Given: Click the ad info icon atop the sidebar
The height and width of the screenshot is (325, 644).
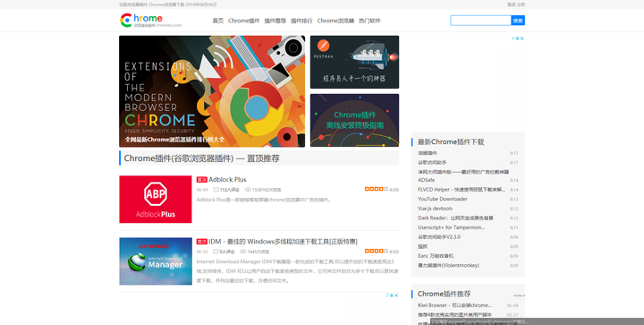Looking at the screenshot, I should coord(515,38).
